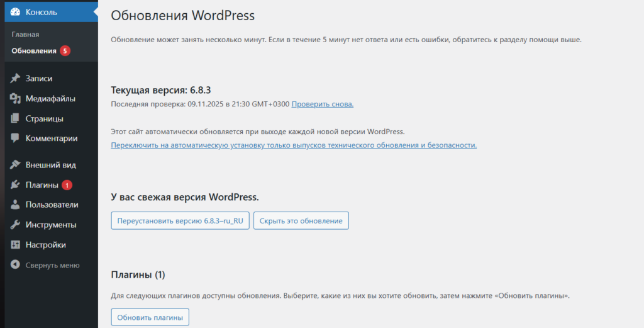Screen dimensions: 644x328
Task: Switch to security-only automatic updates link
Action: click(294, 145)
